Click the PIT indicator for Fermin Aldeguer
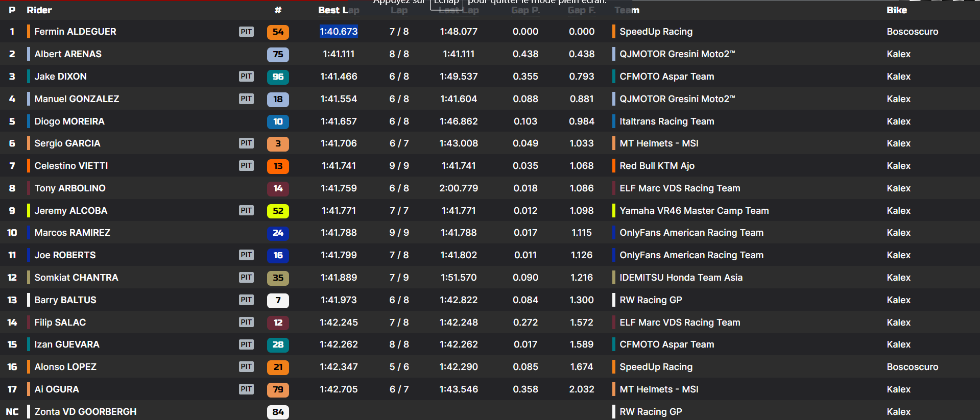The image size is (980, 420). click(x=246, y=32)
